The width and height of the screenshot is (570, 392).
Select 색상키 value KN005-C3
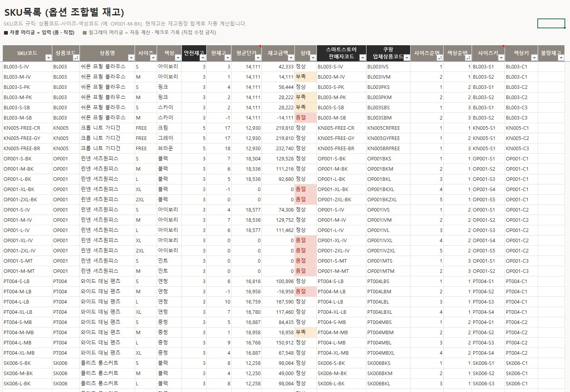click(x=521, y=149)
